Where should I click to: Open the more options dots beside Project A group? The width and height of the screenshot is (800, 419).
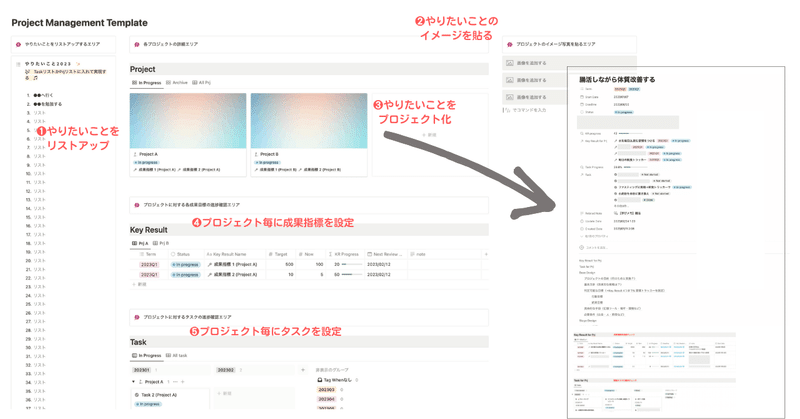coord(176,382)
